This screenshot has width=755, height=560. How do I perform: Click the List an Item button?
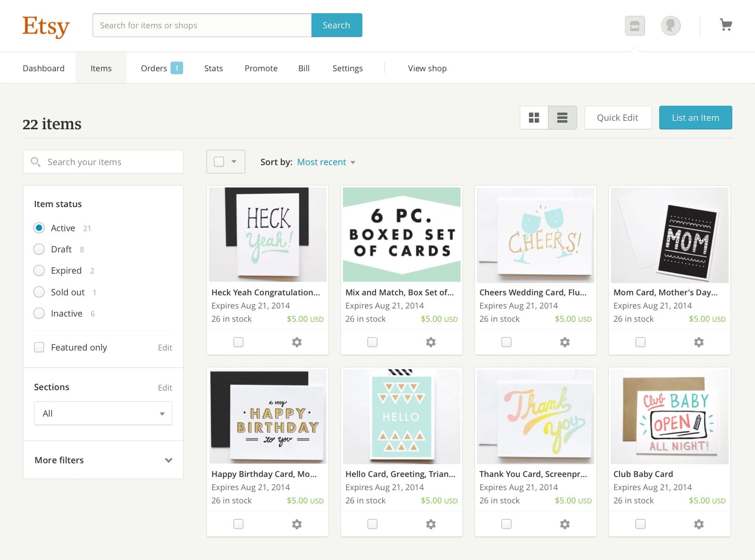coord(696,117)
